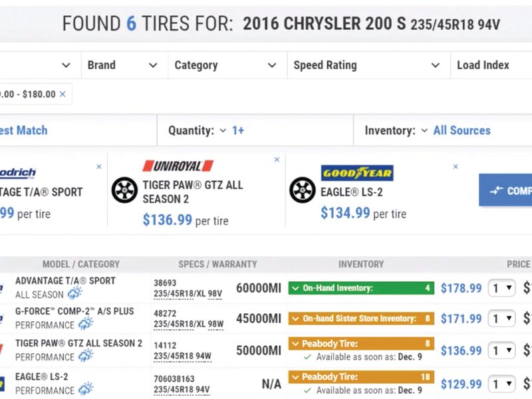
Task: Open the Best Match sort option
Action: [x=24, y=130]
